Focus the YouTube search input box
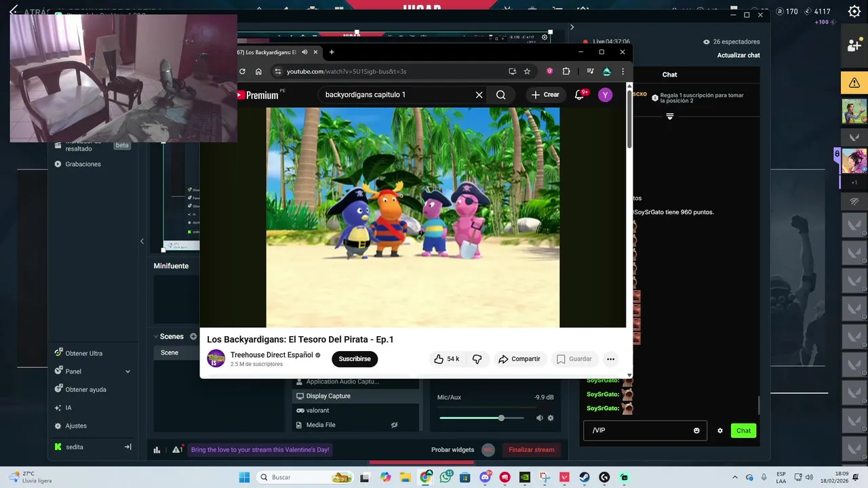This screenshot has height=488, width=868. (397, 95)
